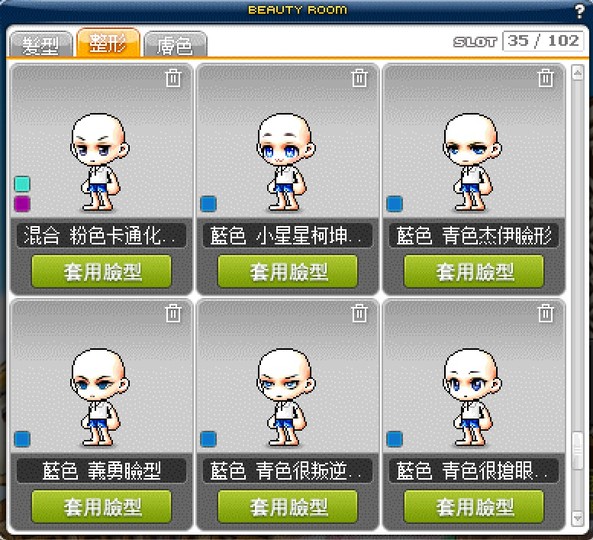The width and height of the screenshot is (593, 540).
Task: Click trash icon on 藍色 小星星柯坤 card
Action: [360, 78]
